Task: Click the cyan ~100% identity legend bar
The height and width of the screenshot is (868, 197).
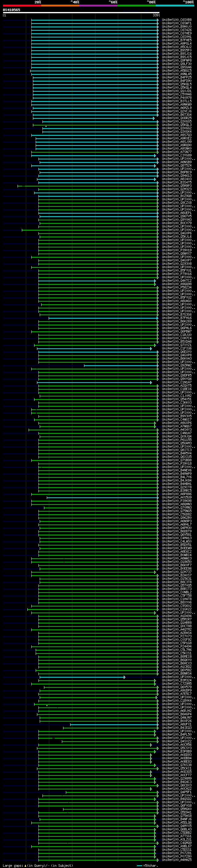Action: pyautogui.click(x=175, y=6)
